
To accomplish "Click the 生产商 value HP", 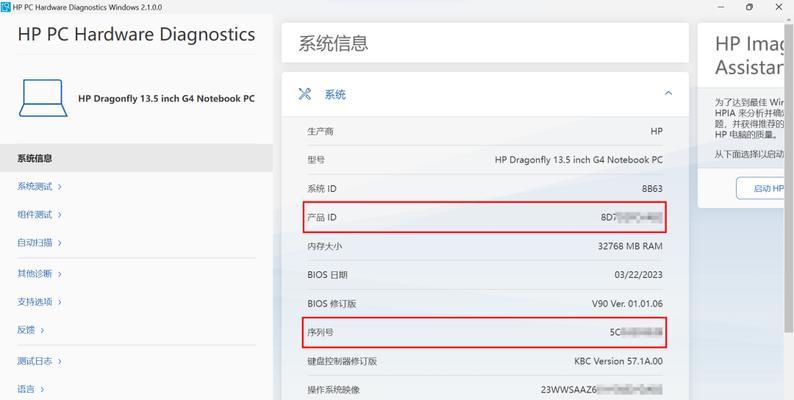I will pos(656,131).
